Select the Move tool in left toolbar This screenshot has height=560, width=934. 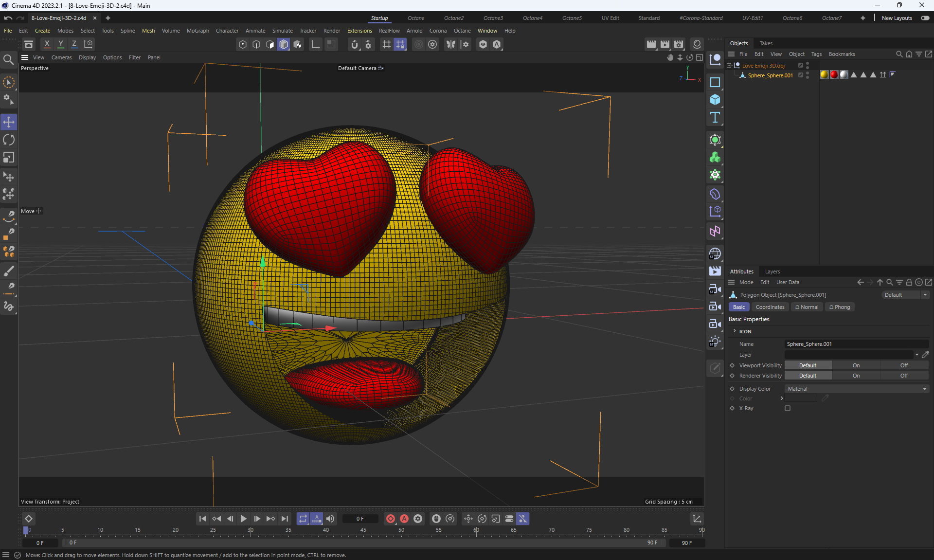pyautogui.click(x=9, y=122)
